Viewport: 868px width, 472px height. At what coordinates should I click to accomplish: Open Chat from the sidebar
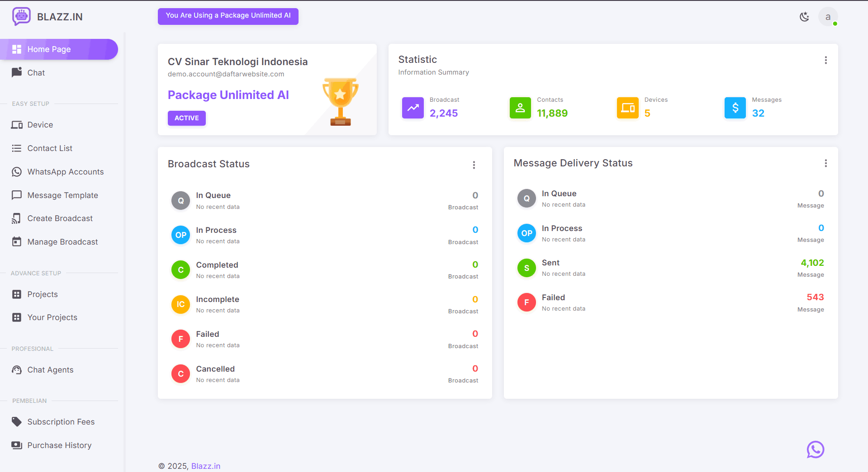click(59, 73)
